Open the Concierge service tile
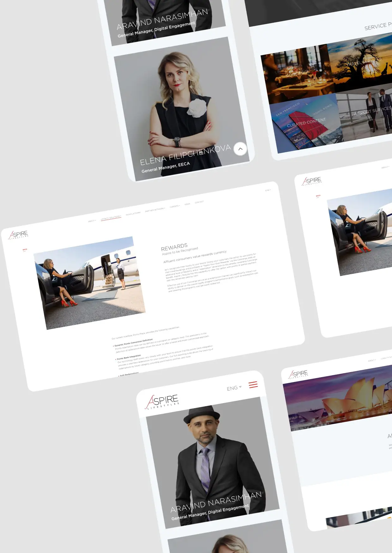 coord(297,74)
